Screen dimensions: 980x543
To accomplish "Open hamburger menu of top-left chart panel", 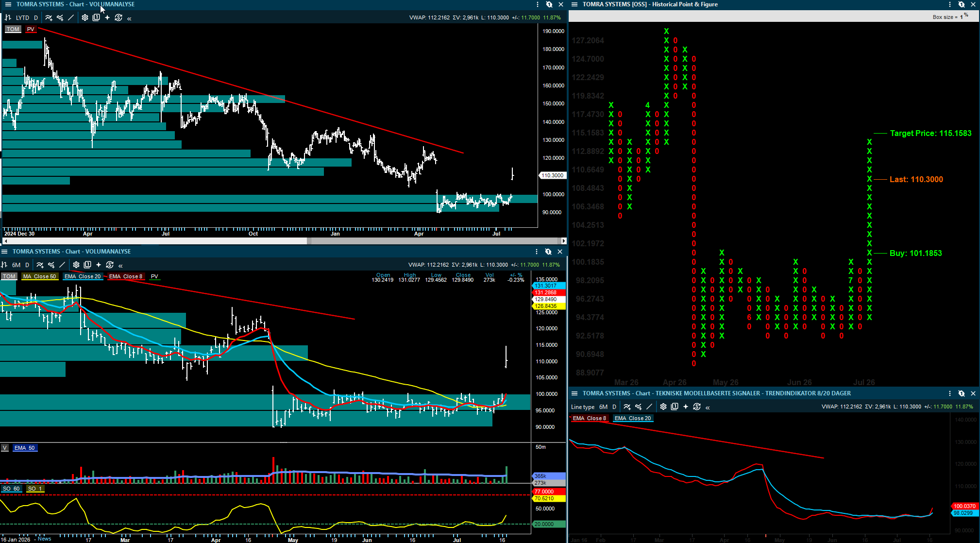I will [8, 4].
